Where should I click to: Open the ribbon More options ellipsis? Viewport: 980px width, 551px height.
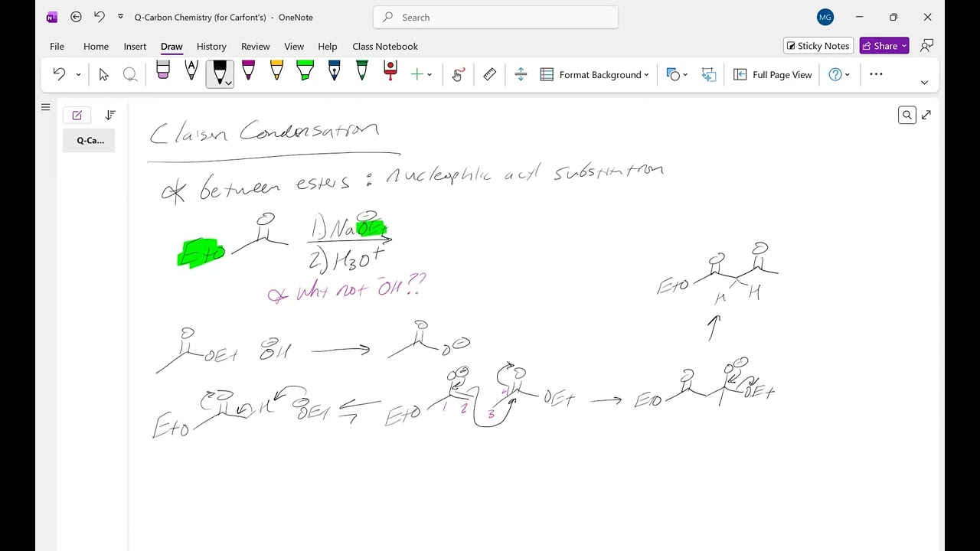pos(877,74)
